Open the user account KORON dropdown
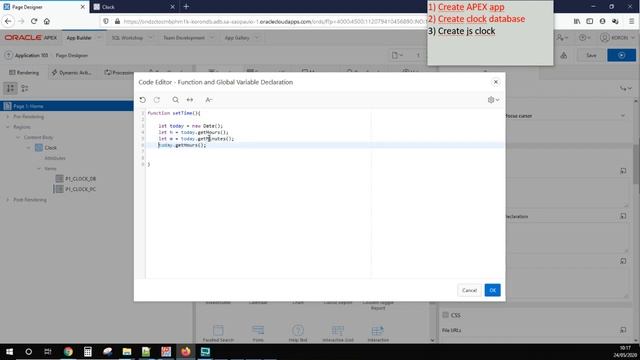 click(617, 38)
